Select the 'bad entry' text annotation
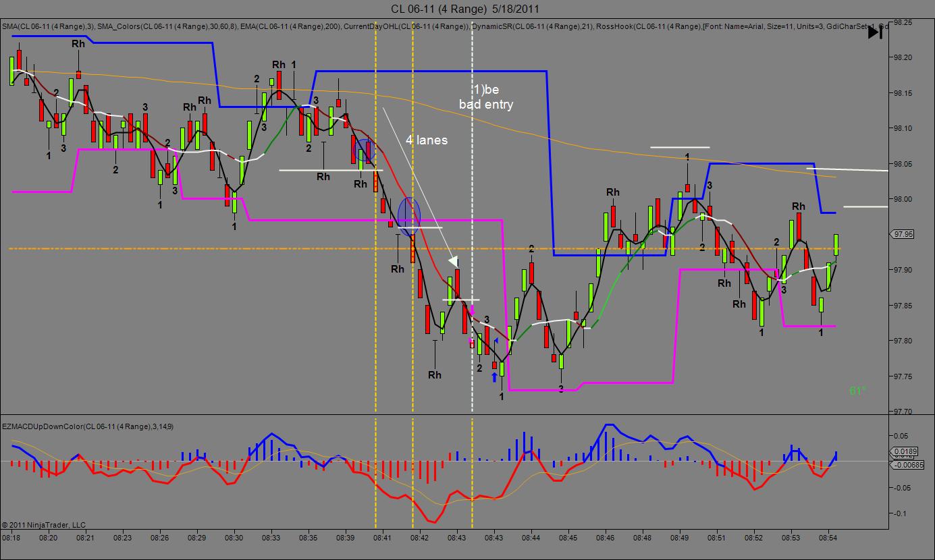 pos(486,105)
